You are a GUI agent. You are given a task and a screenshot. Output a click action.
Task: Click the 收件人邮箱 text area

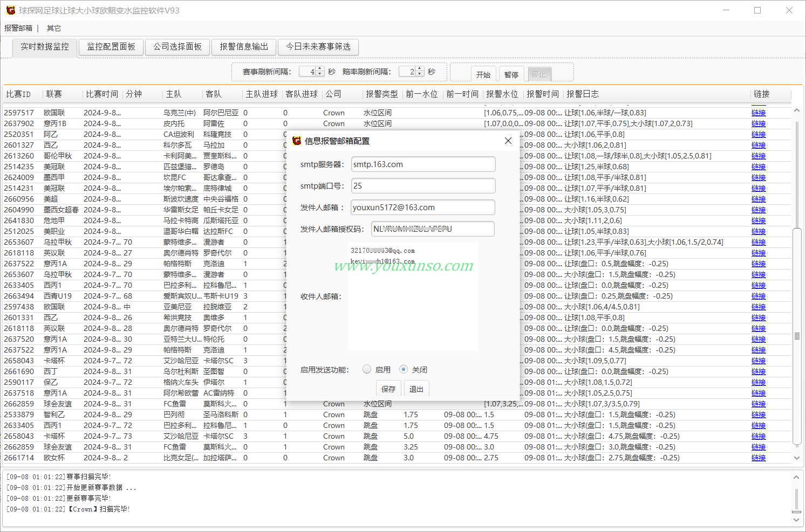[x=413, y=296]
